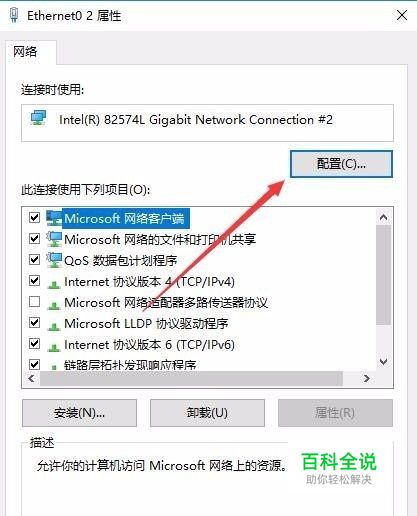
Task: Select Internet 协议版本 4 (TCP/IPv4) item
Action: [149, 282]
